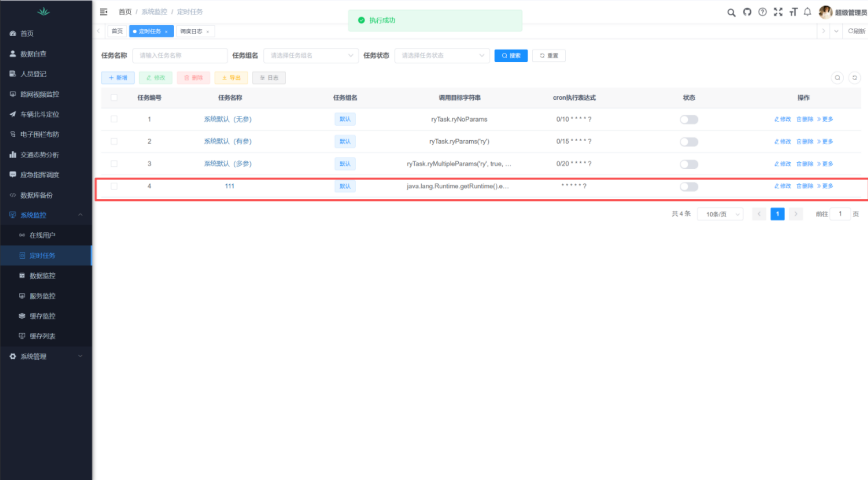Toggle status switch for task 111
868x480 pixels.
point(689,187)
